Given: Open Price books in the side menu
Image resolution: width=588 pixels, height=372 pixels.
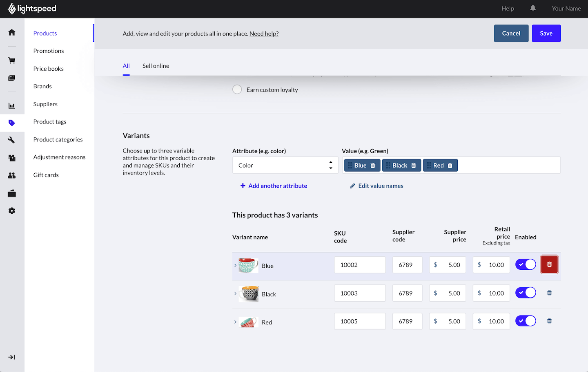Looking at the screenshot, I should [x=49, y=69].
